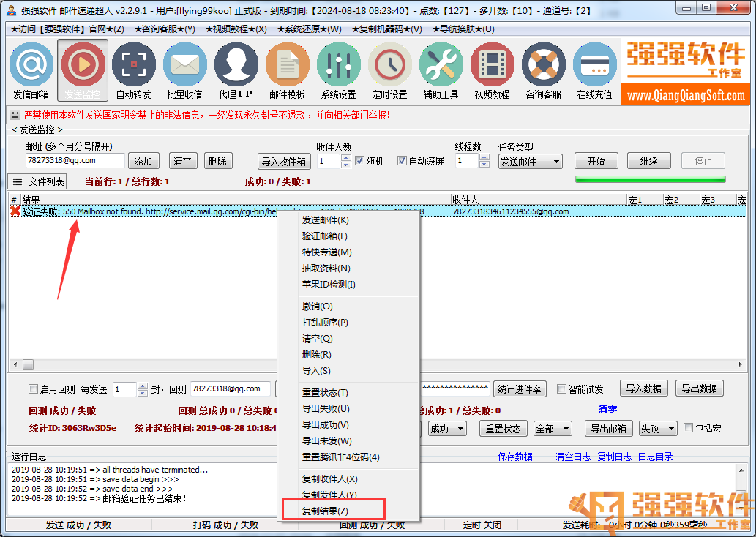Image resolution: width=756 pixels, height=537 pixels.
Task: Open the ★复制机器码★(V) menu
Action: pyautogui.click(x=386, y=29)
